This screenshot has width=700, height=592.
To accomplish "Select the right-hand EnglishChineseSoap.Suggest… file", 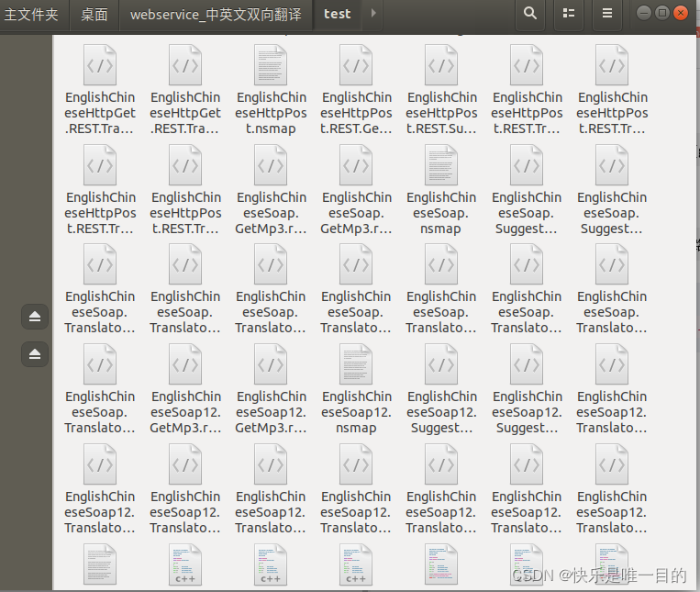I will [x=612, y=190].
